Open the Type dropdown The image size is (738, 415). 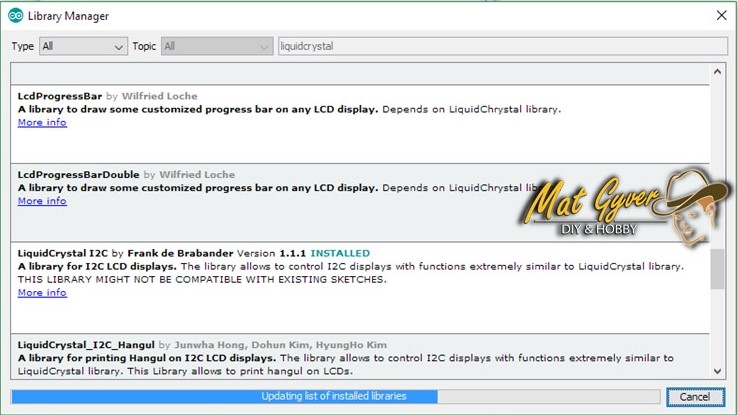[x=82, y=46]
